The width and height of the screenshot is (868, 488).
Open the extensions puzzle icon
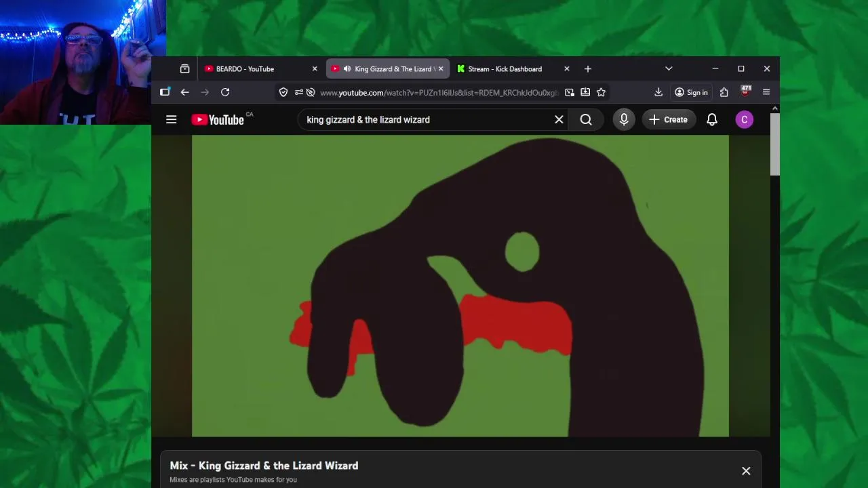(724, 92)
